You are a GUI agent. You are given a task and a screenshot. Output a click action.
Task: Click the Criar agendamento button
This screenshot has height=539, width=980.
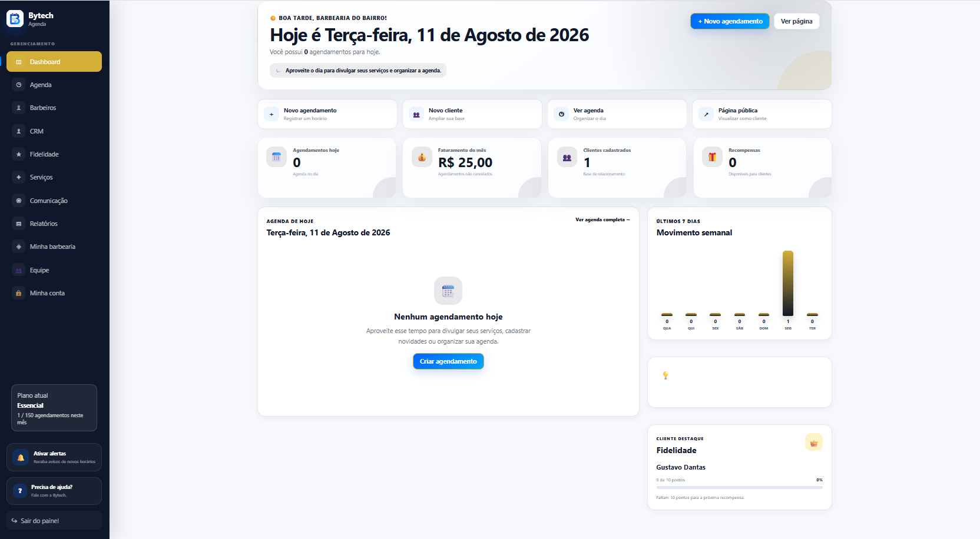[x=448, y=361]
